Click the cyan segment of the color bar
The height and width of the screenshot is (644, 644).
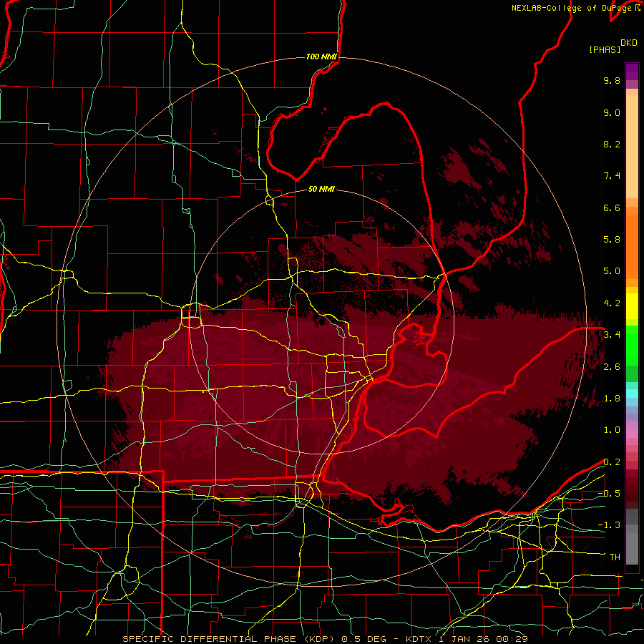[x=632, y=394]
